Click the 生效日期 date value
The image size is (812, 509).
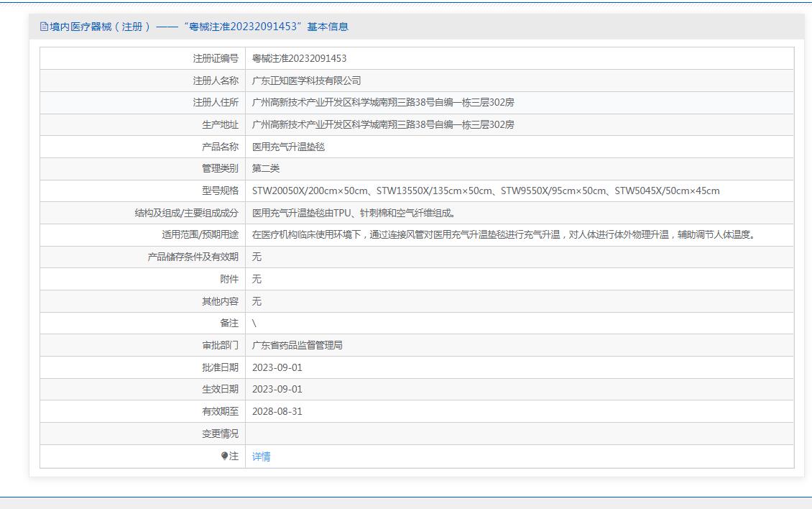pyautogui.click(x=277, y=389)
